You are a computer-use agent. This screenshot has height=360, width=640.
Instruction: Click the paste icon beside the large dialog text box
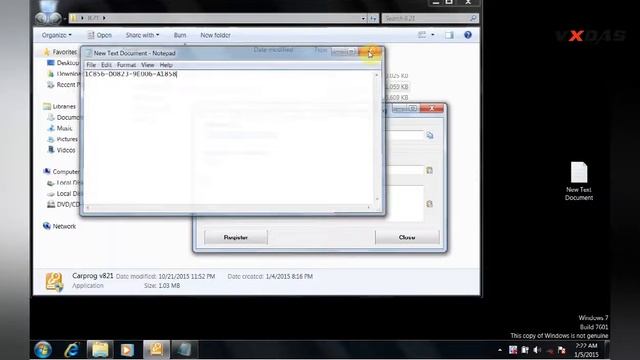pos(429,204)
